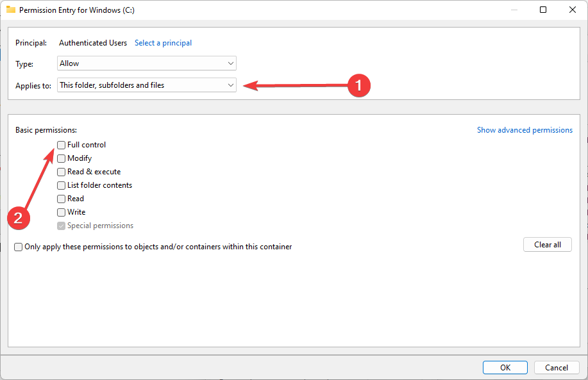Close the Permission Entry window
588x380 pixels.
[x=572, y=10]
